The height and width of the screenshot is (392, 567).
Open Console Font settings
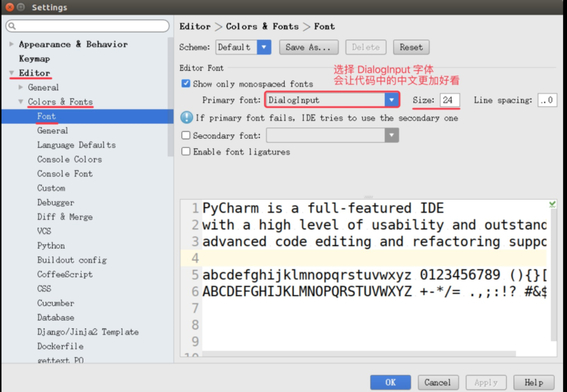click(65, 174)
